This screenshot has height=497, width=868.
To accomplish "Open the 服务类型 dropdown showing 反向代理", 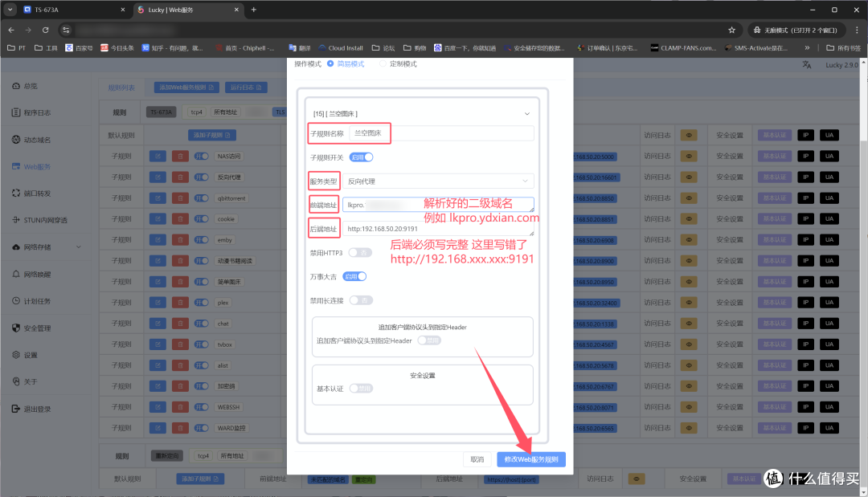I will [x=438, y=181].
